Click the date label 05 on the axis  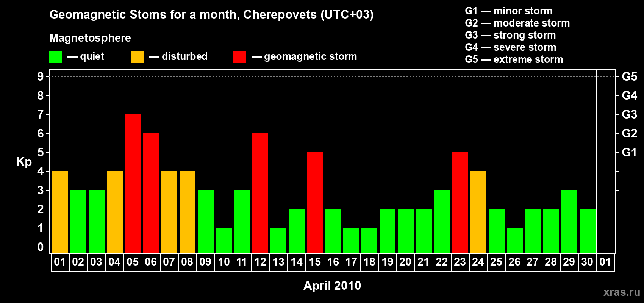pyautogui.click(x=133, y=262)
